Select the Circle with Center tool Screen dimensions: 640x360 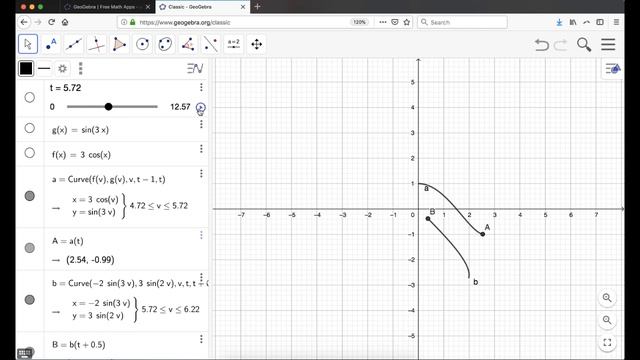click(142, 44)
